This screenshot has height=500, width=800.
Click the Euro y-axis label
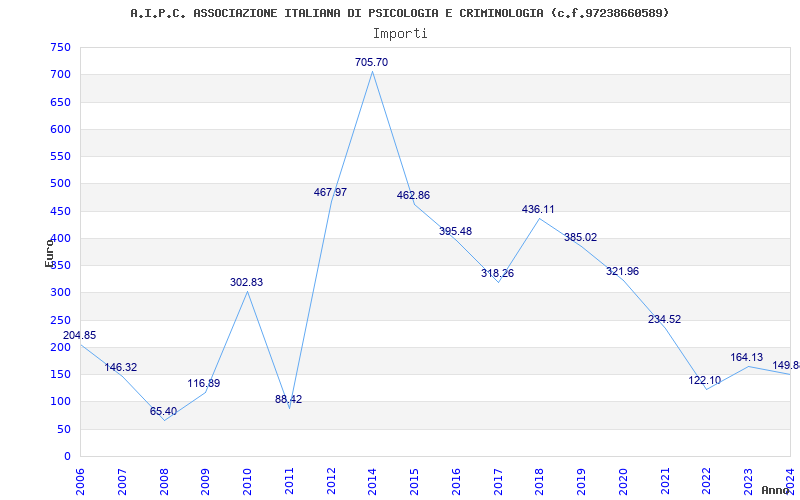49,253
